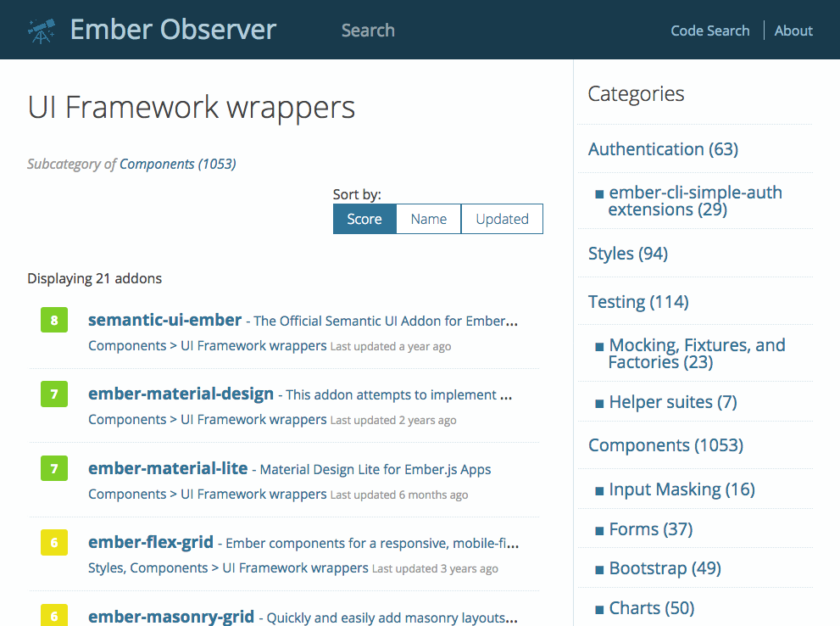The width and height of the screenshot is (840, 626).
Task: Click score 6 badge for ember-masonry-grid
Action: (54, 616)
